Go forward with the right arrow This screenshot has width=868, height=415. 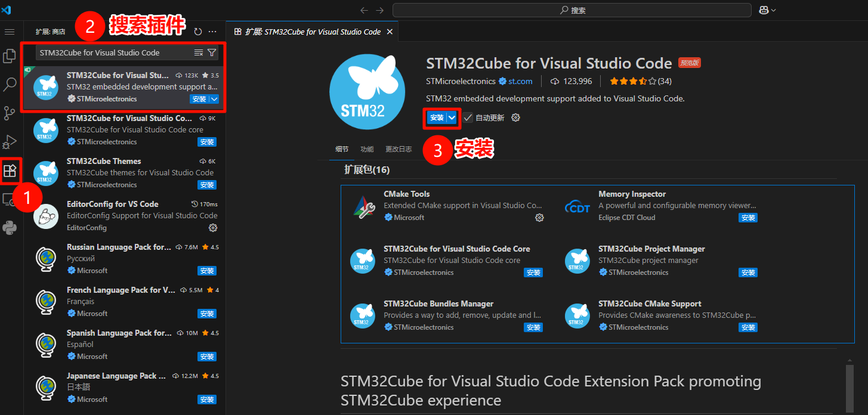click(380, 10)
